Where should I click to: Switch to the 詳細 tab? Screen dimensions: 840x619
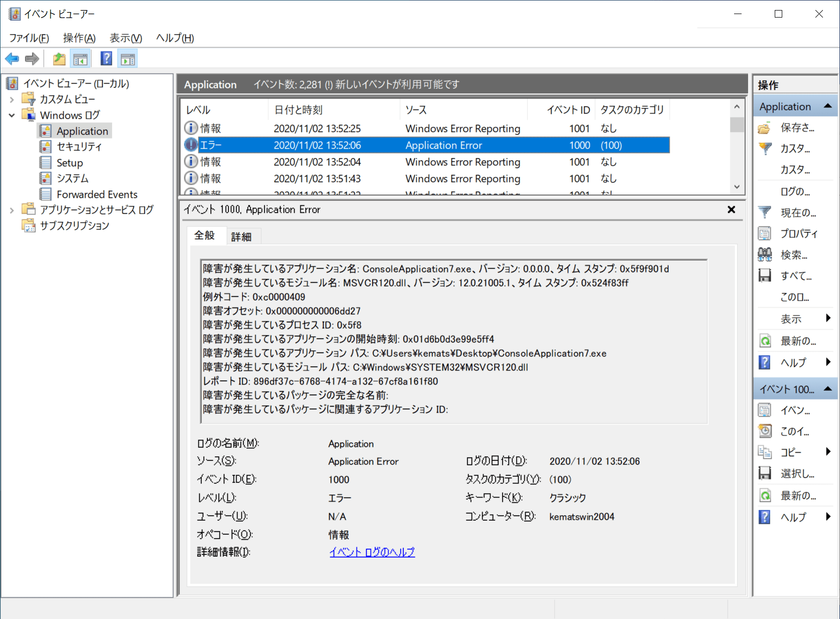click(x=243, y=236)
